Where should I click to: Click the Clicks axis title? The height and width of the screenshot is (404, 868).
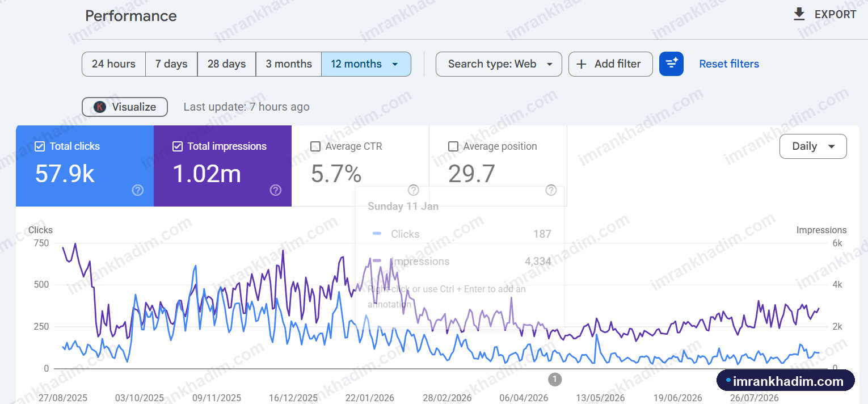40,230
